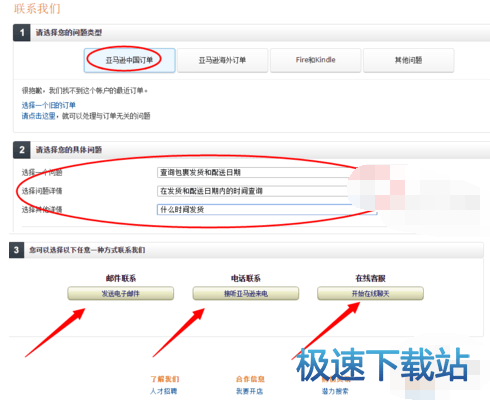Screen dimensions: 490x402
Task: Open the 选择一个旧的订单 link
Action: [x=49, y=105]
